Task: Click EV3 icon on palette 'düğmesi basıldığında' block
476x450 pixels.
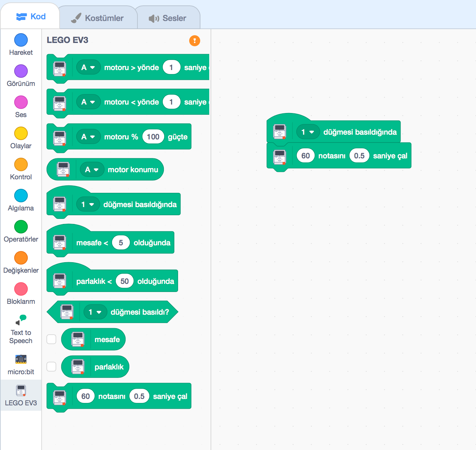Action: click(60, 204)
